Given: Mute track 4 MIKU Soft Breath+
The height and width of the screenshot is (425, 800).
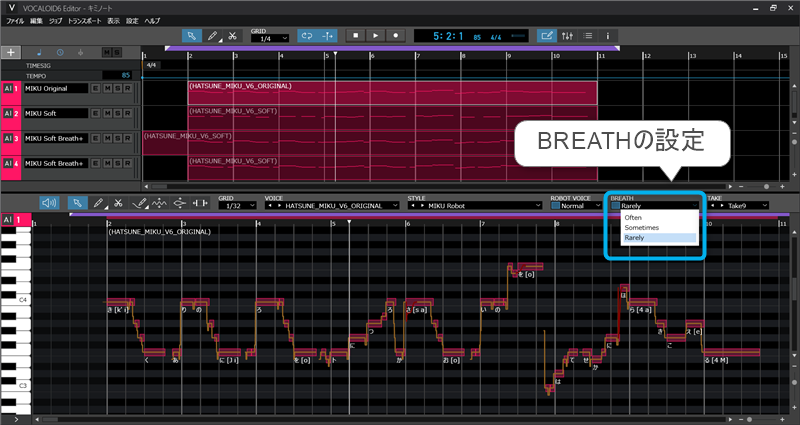Looking at the screenshot, I should click(107, 163).
